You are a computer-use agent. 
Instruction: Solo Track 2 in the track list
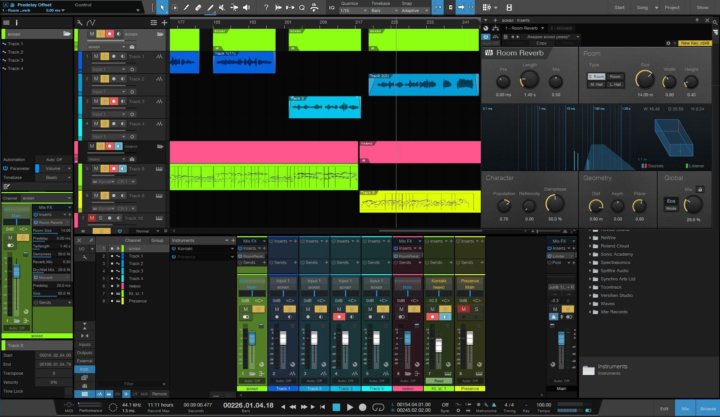coord(104,78)
